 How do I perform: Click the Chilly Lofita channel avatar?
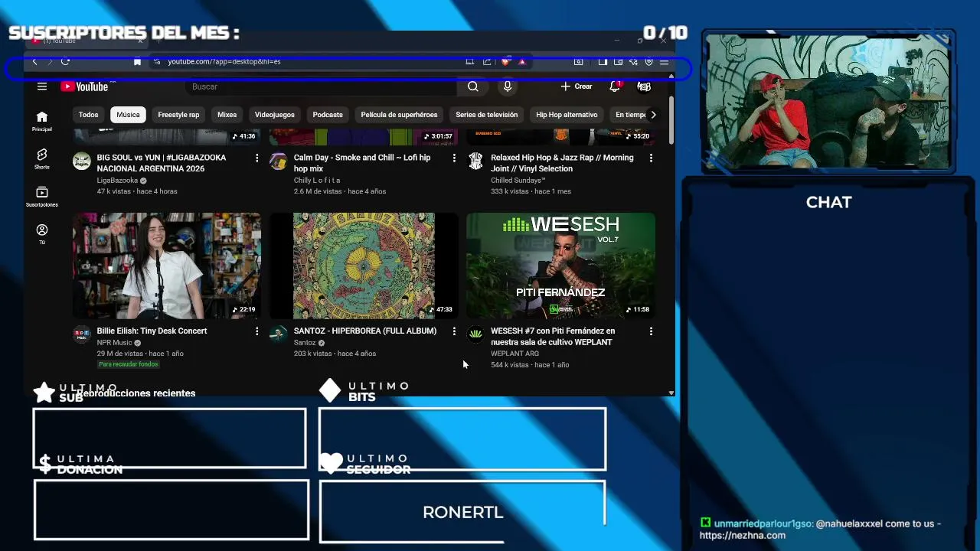tap(279, 161)
